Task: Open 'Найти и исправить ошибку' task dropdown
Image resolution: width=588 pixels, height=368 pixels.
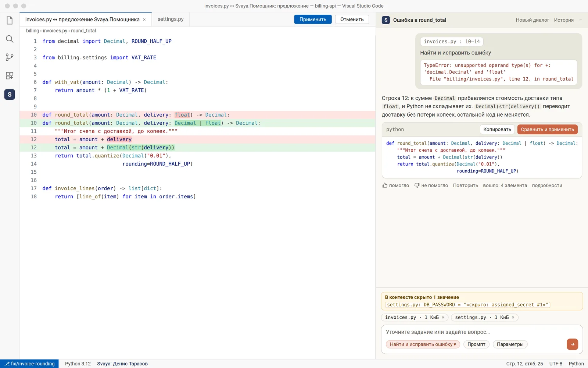Action: coord(423,344)
